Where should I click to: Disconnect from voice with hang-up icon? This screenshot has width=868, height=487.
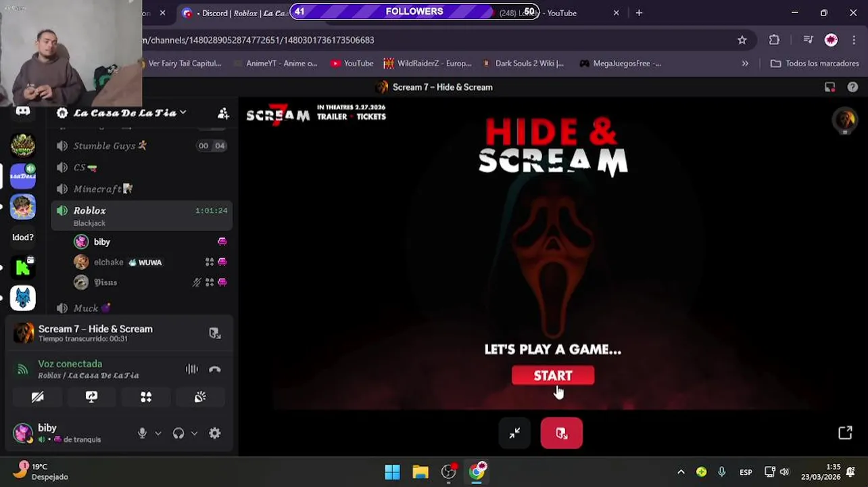click(215, 369)
